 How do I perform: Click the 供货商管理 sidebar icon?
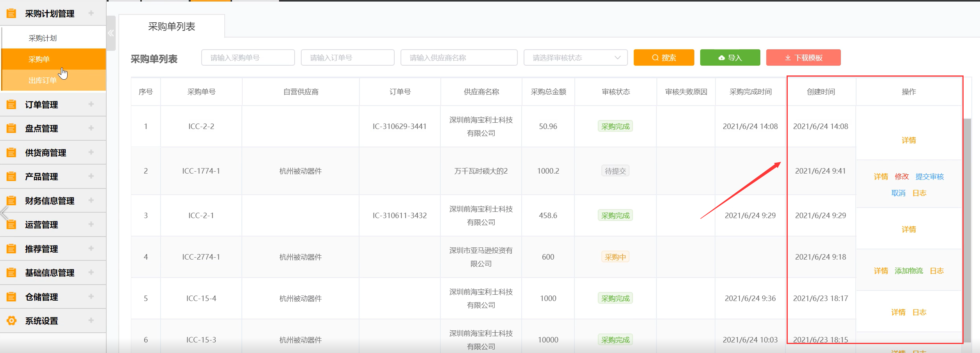tap(11, 152)
